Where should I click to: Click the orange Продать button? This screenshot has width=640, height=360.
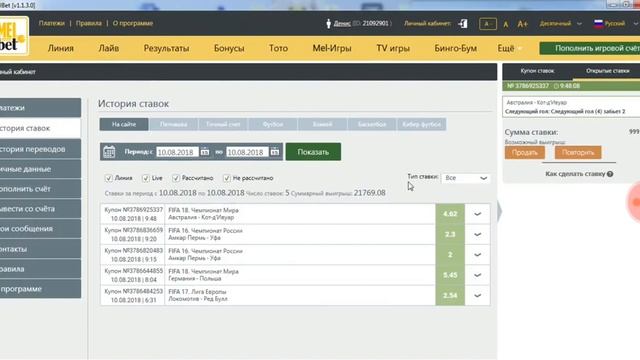(524, 153)
